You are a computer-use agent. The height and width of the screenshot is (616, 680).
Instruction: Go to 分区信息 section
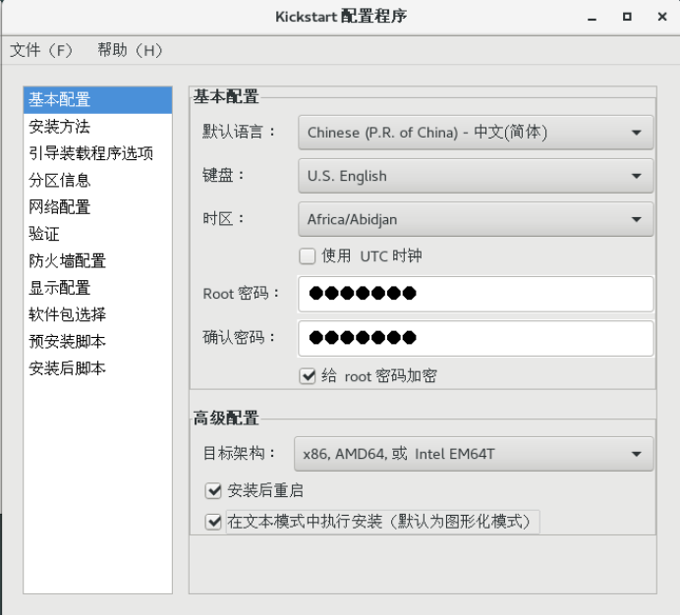pos(97,181)
